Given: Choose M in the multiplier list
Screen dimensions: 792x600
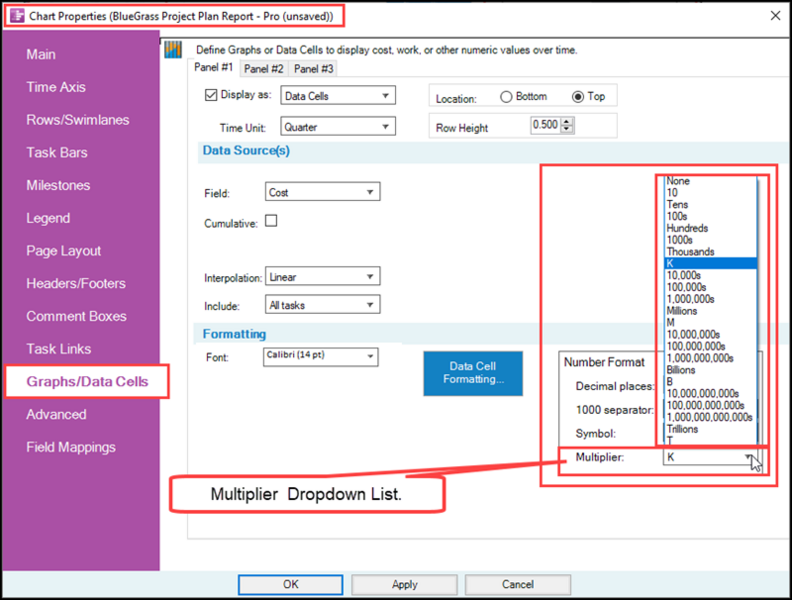Looking at the screenshot, I should pyautogui.click(x=710, y=323).
